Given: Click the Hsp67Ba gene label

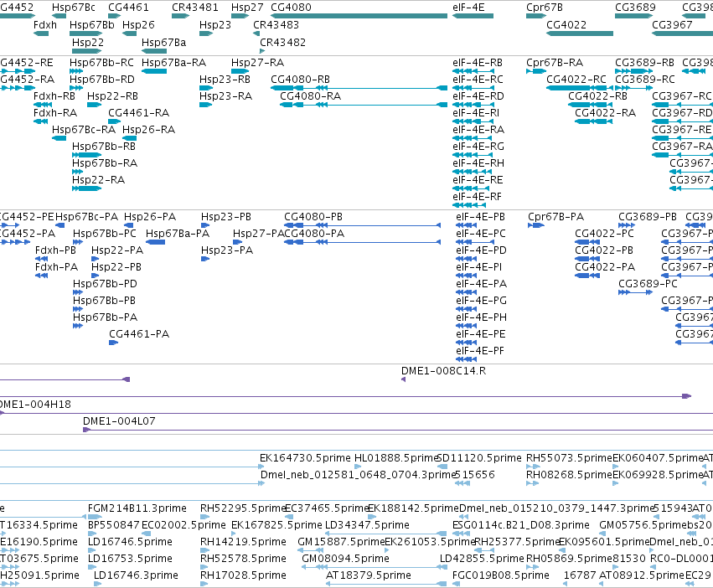Looking at the screenshot, I should tap(163, 42).
